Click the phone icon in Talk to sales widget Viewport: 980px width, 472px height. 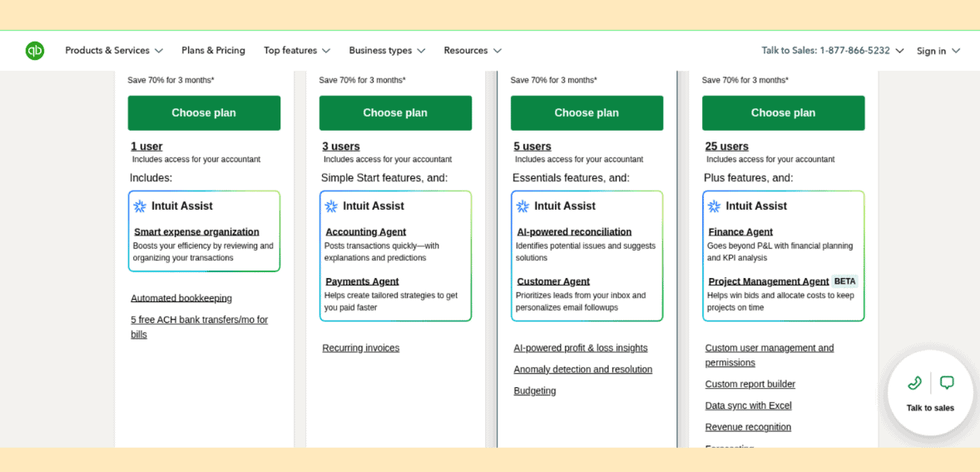coord(914,383)
